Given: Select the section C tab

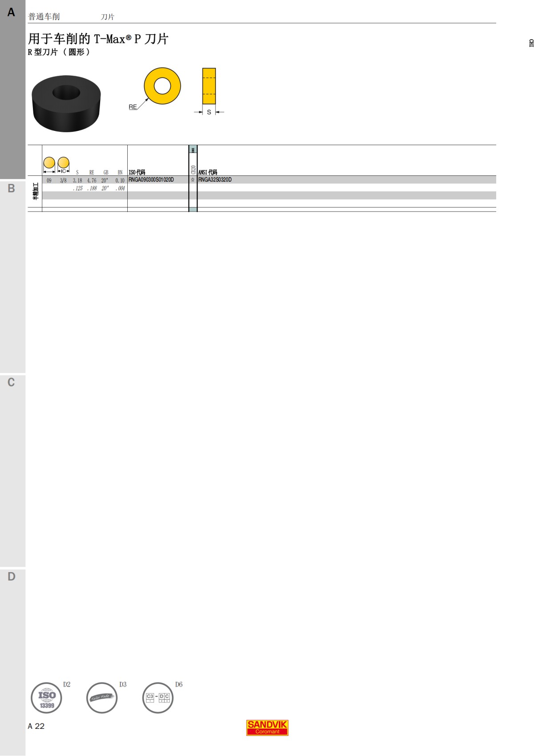Looking at the screenshot, I should click(12, 471).
